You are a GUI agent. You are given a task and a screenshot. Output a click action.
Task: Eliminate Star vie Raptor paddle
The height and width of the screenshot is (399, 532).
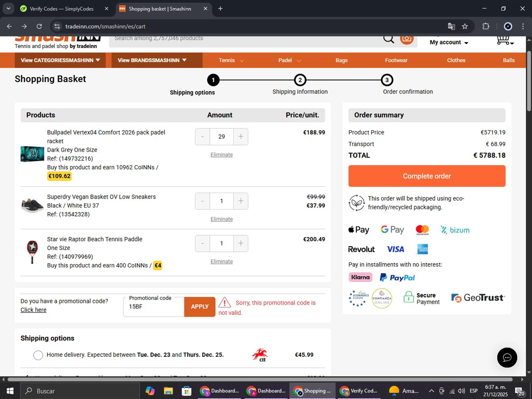tap(222, 261)
